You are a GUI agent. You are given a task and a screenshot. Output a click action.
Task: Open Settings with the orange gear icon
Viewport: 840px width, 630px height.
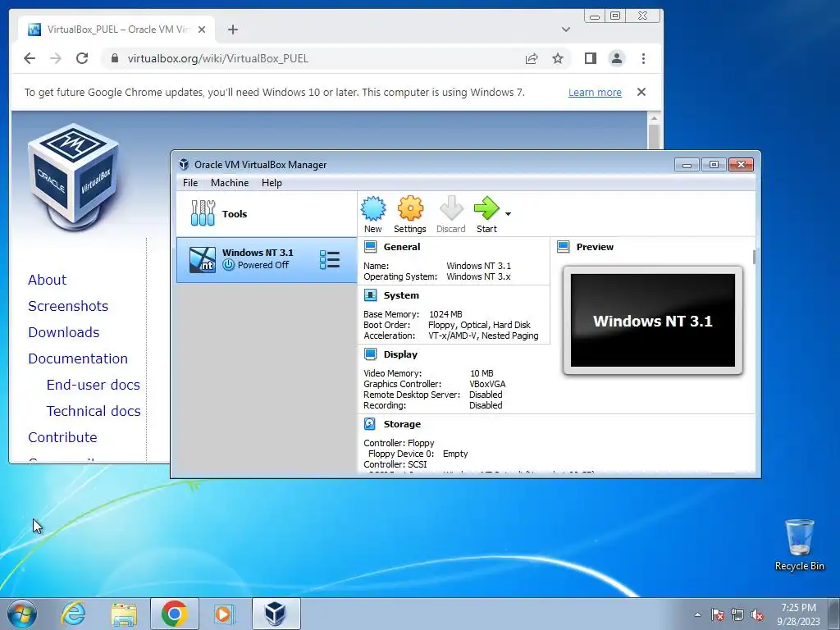pos(410,214)
